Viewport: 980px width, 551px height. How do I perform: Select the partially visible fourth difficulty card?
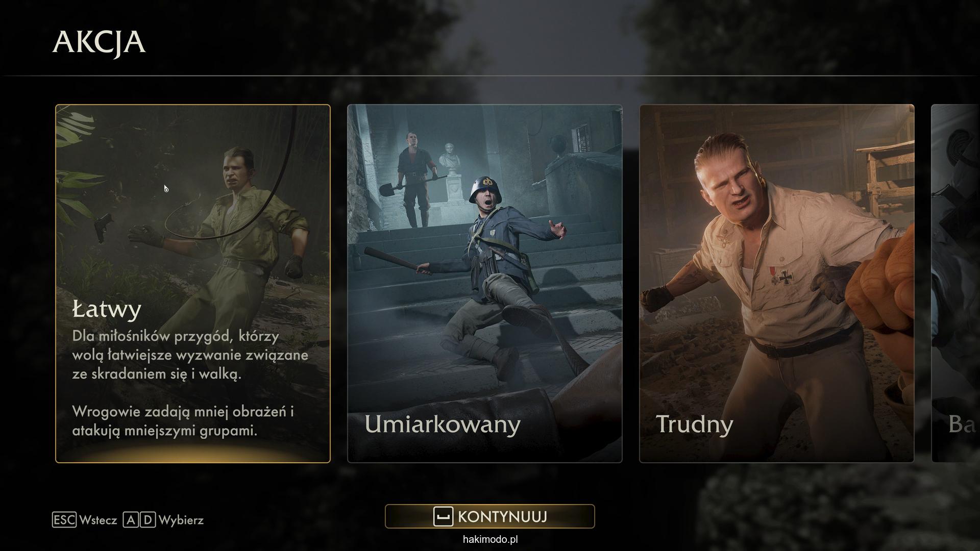[955, 284]
